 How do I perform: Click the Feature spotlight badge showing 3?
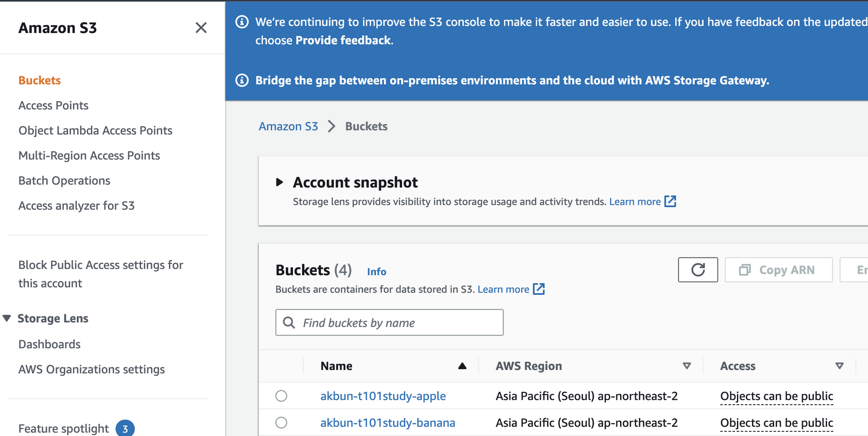tap(125, 429)
